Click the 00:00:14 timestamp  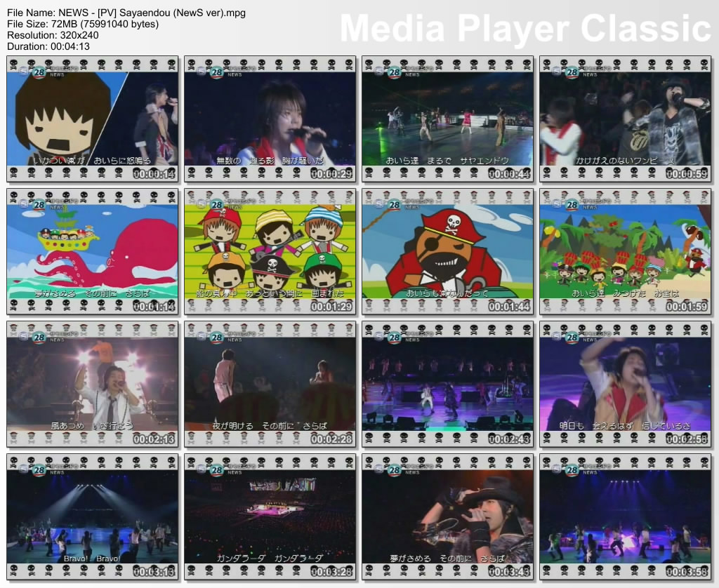click(154, 174)
